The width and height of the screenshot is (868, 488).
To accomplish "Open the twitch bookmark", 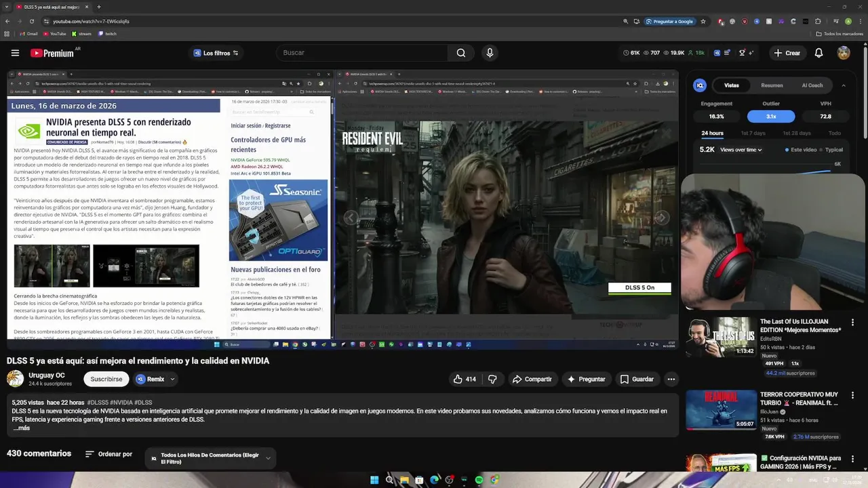I will pyautogui.click(x=107, y=34).
